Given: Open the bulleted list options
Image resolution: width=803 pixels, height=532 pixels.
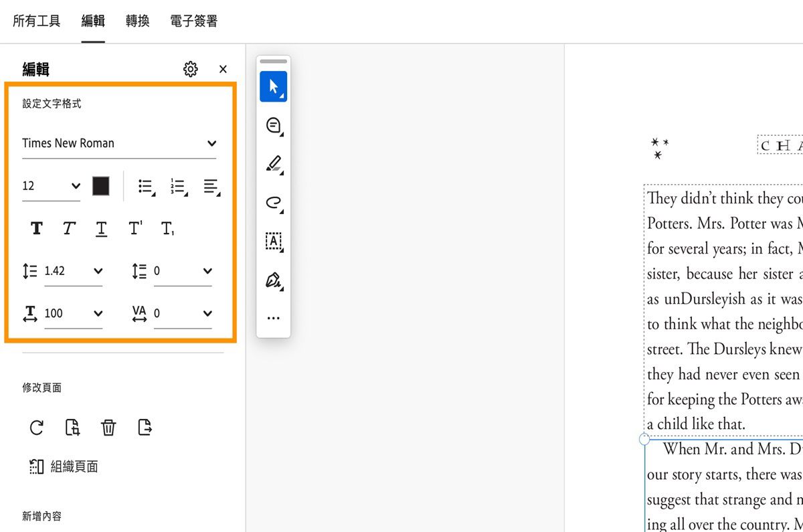Looking at the screenshot, I should click(147, 187).
